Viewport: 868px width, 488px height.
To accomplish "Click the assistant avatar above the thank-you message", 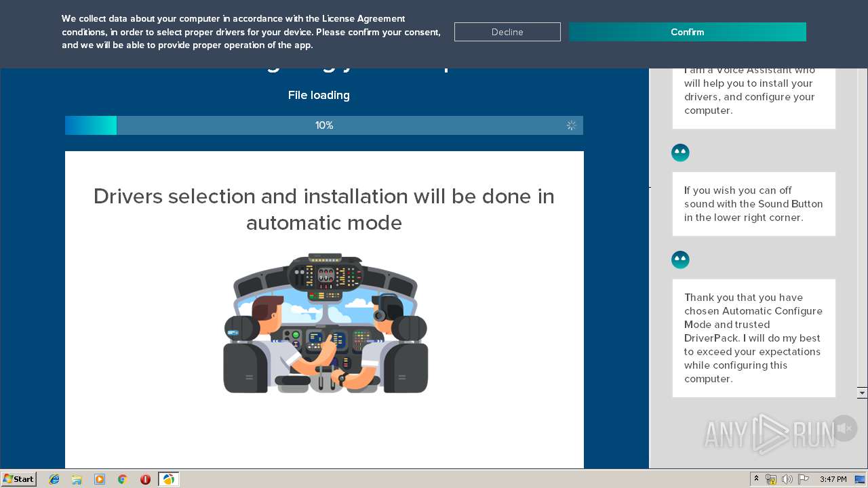I will pyautogui.click(x=680, y=260).
